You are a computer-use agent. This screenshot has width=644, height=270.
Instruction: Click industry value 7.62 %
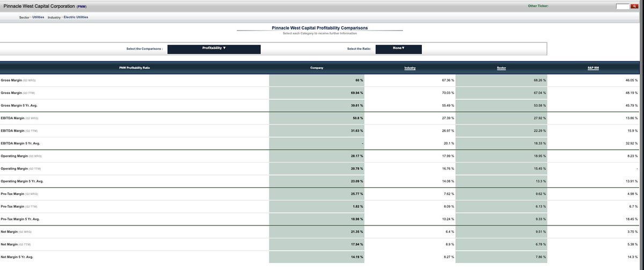pos(449,194)
